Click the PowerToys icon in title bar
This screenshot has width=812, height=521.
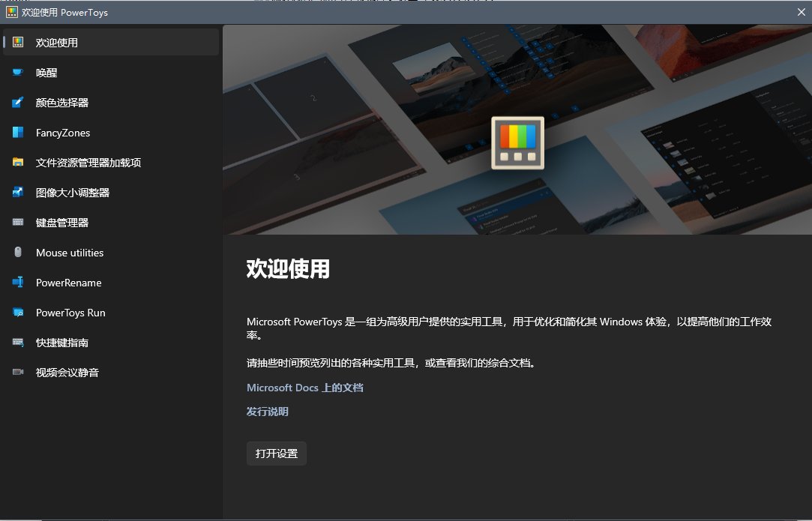click(x=11, y=12)
